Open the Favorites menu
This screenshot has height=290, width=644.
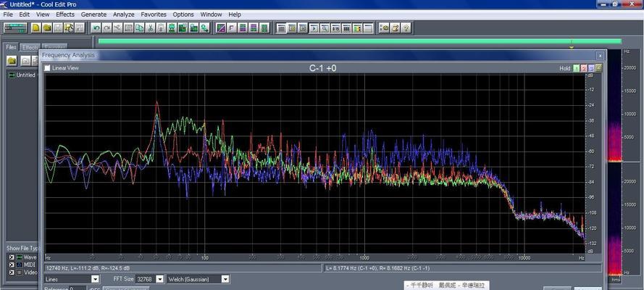pos(154,14)
